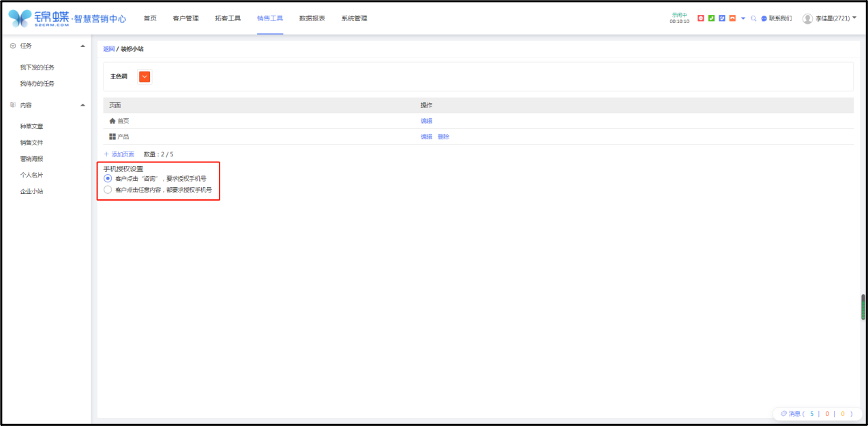The height and width of the screenshot is (427, 868).
Task: Expand the blue dropdown arrow beside the call icons
Action: pos(743,18)
